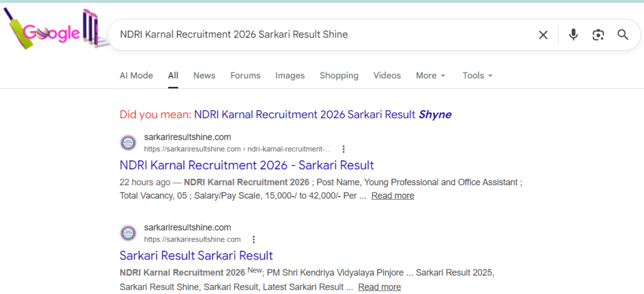Clear the search box with X icon

coord(543,35)
